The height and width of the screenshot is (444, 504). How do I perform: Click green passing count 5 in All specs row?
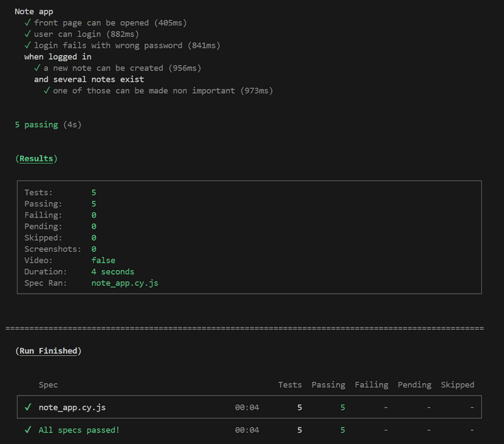pos(343,430)
